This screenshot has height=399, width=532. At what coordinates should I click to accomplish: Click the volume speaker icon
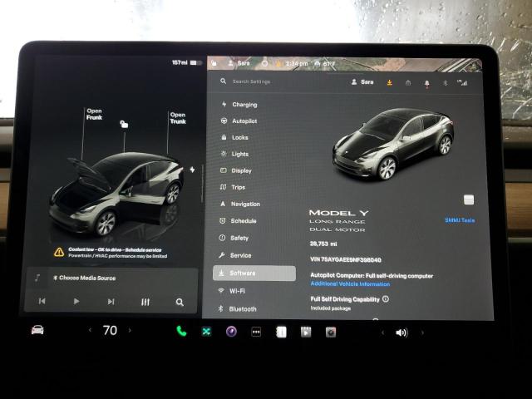(401, 332)
